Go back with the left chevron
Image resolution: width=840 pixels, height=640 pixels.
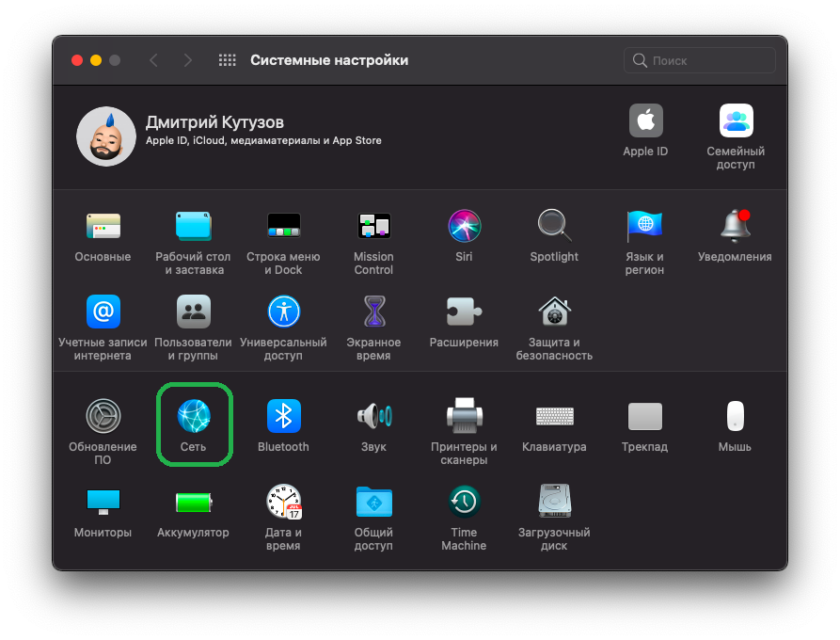[153, 60]
